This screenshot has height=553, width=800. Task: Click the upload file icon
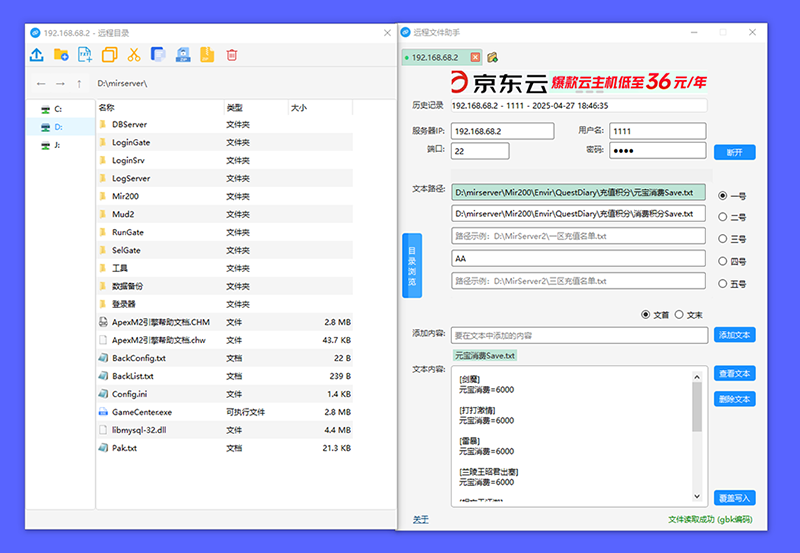(x=37, y=55)
